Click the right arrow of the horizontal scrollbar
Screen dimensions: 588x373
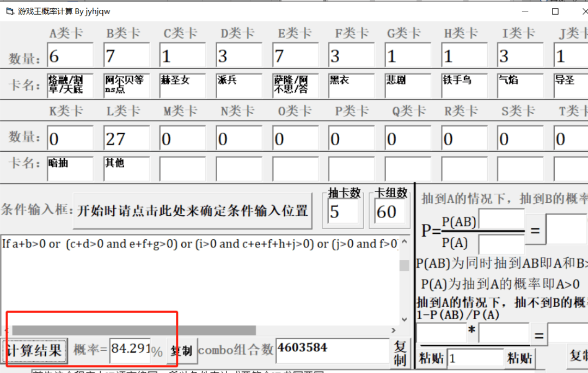(x=394, y=331)
